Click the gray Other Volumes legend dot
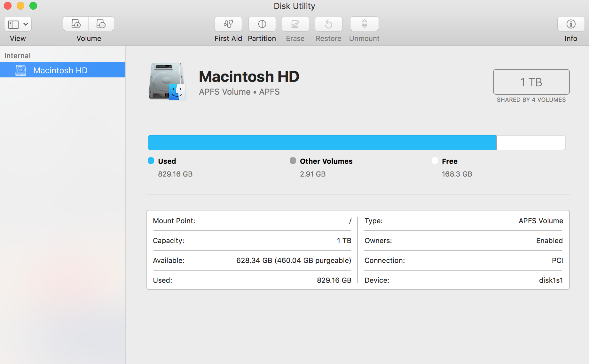This screenshot has height=364, width=589. tap(293, 161)
